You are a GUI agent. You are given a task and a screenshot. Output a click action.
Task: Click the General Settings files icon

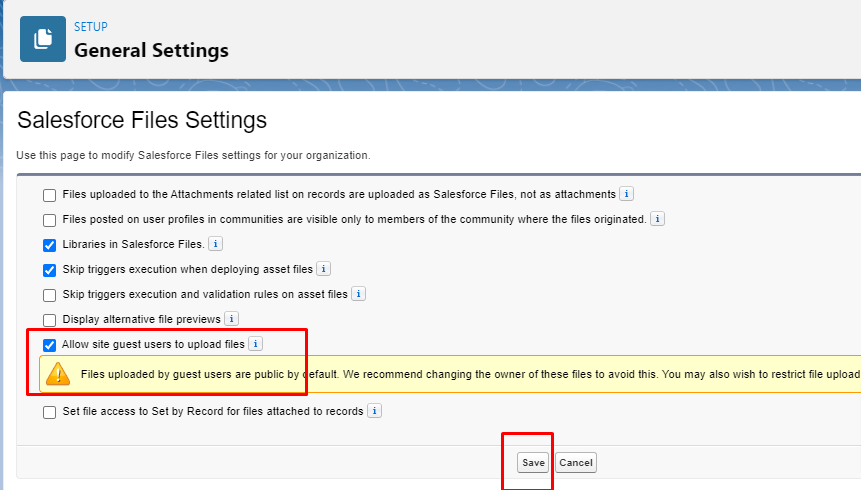click(43, 39)
